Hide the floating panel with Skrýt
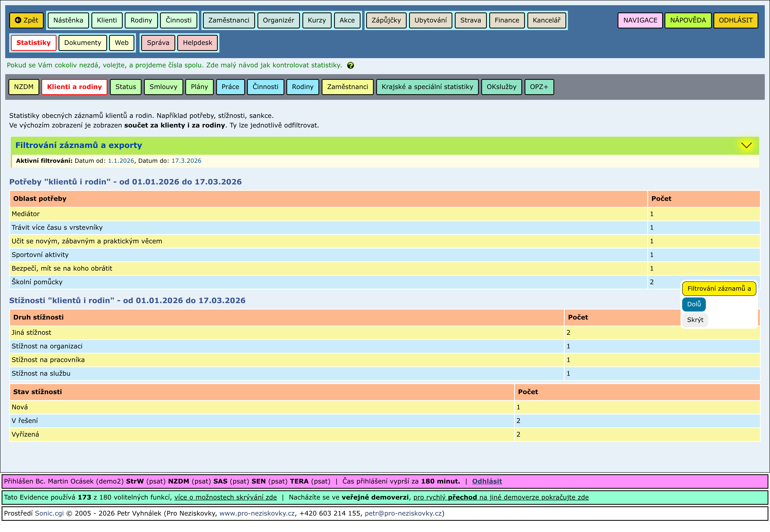Screen dimensions: 770x532 [x=695, y=320]
